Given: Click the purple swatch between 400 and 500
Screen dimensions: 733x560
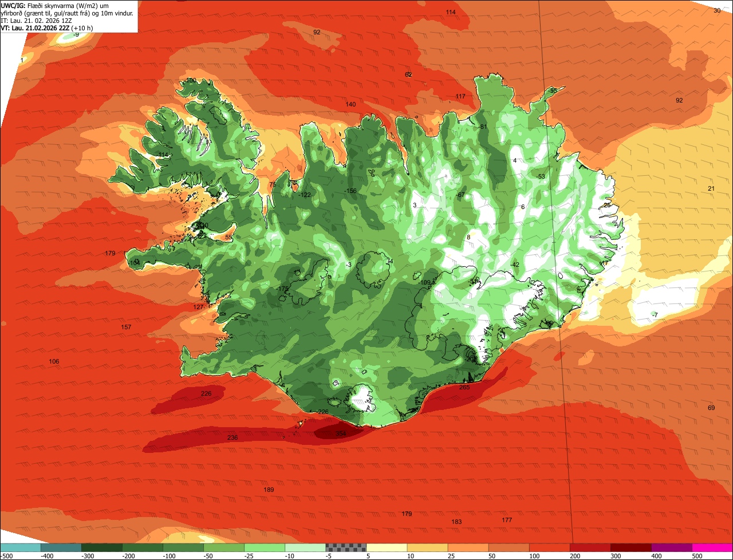Looking at the screenshot, I should click(x=671, y=547).
